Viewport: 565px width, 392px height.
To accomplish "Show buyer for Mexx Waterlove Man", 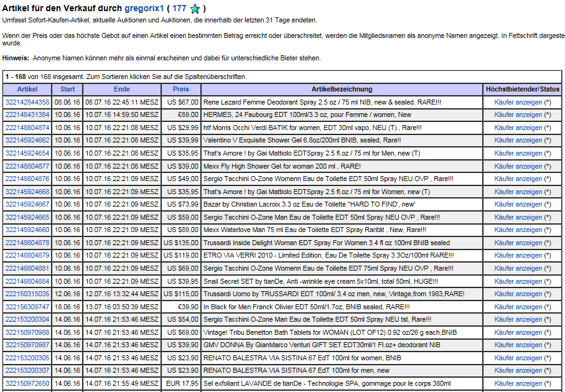I will coord(518,230).
